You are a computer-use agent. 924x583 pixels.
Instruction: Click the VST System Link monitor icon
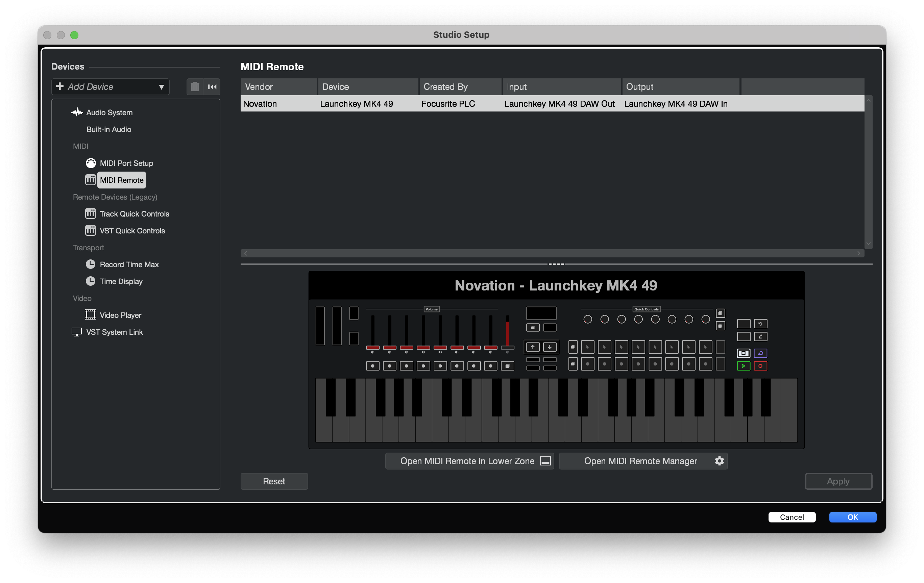pos(77,332)
